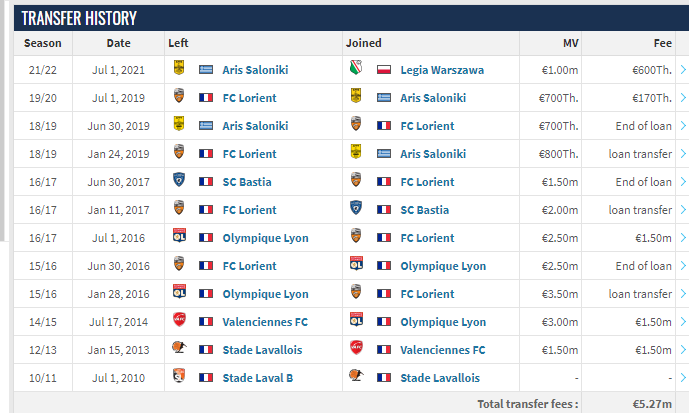Screen dimensions: 691x417
Task: Click the page scrollbar on the left edge
Action: [x=2, y=121]
